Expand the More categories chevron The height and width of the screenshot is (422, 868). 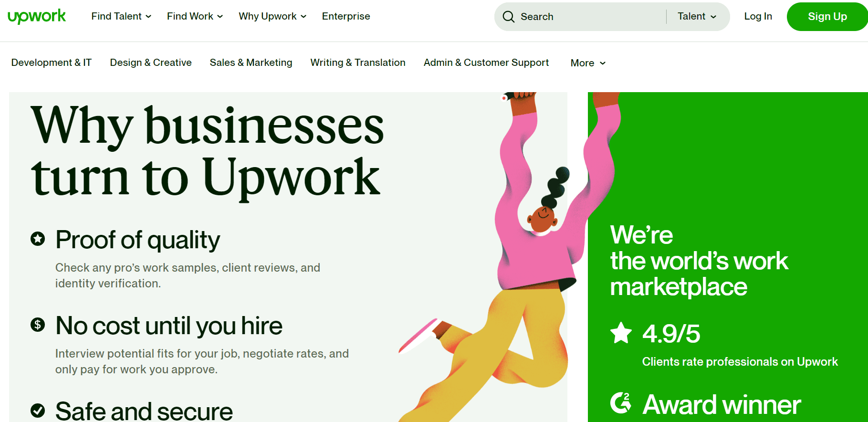click(x=603, y=63)
